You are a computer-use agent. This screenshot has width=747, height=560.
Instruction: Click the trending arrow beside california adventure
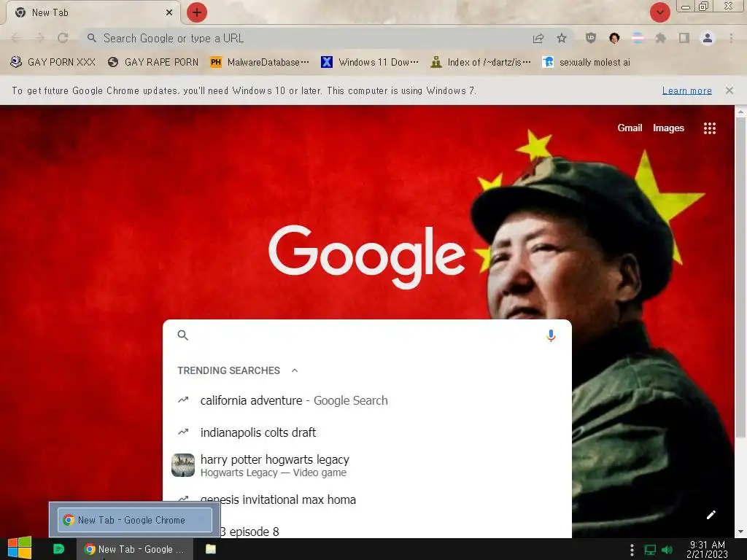coord(183,400)
